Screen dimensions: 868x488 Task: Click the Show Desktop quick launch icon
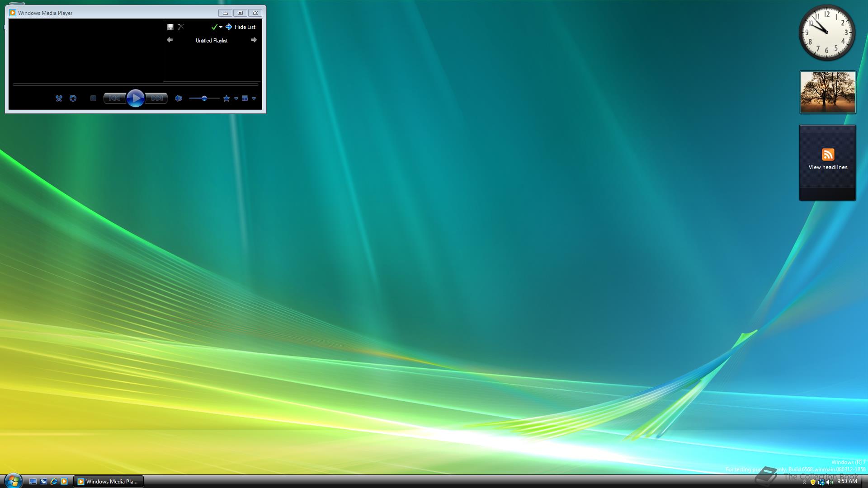pyautogui.click(x=33, y=481)
